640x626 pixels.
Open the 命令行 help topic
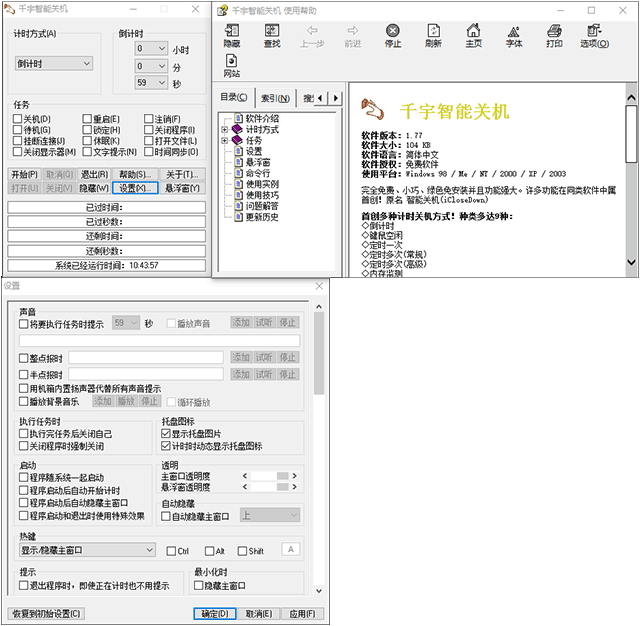click(x=258, y=173)
